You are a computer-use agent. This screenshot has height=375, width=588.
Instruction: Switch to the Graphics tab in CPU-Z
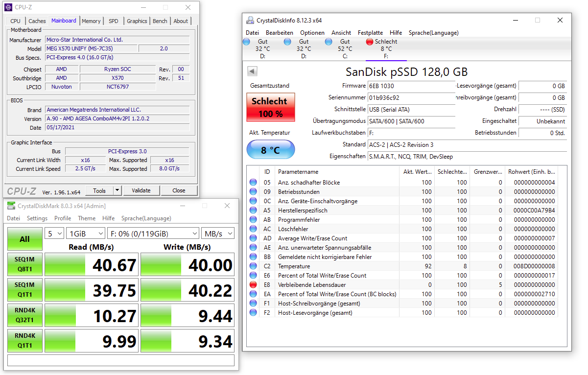[137, 21]
